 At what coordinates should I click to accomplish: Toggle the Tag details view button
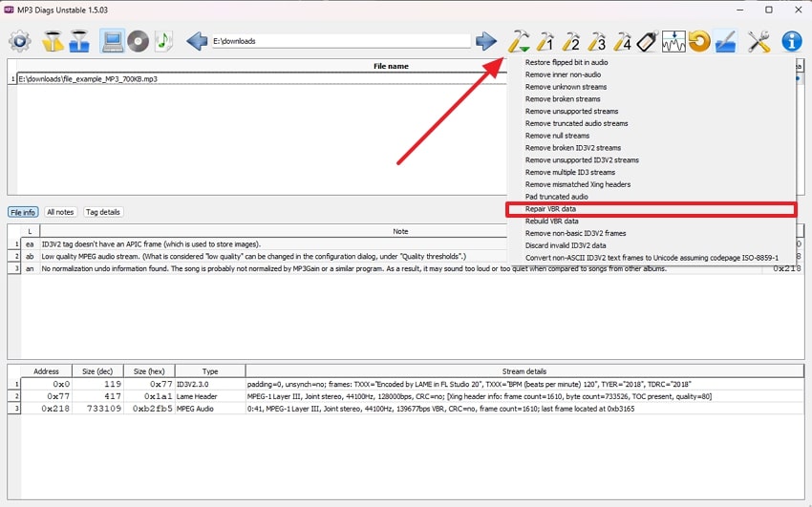103,212
